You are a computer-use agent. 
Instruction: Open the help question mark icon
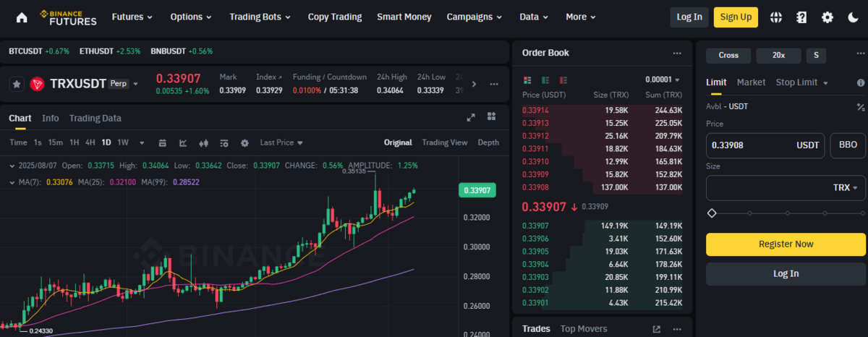[801, 17]
